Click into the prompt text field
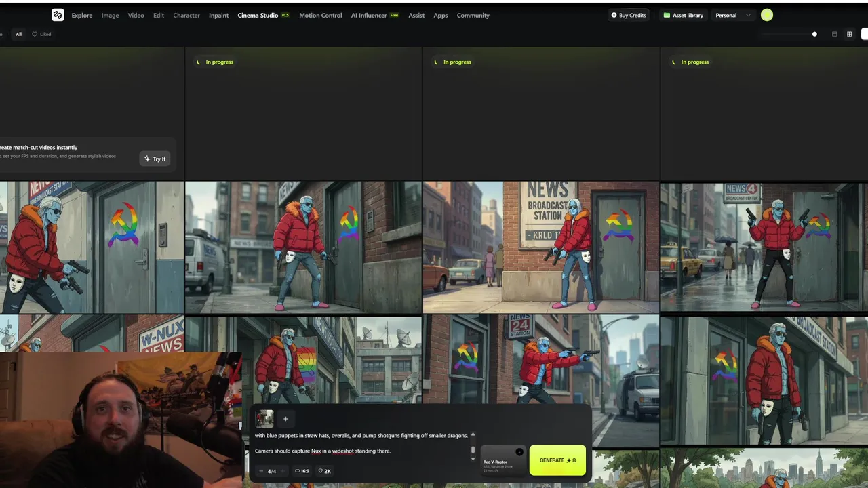The width and height of the screenshot is (868, 488). [361, 443]
